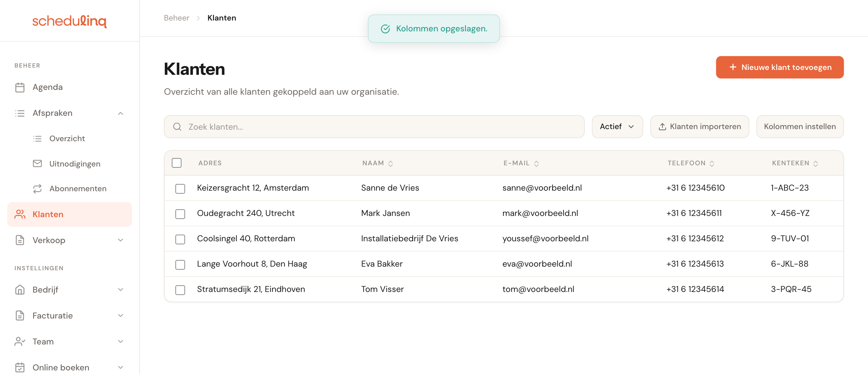Click phone +31 6 12345610
Screen dimensions: 868x374
pyautogui.click(x=695, y=188)
